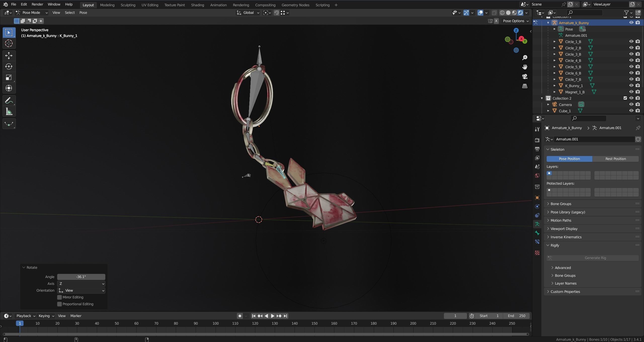Enable Mirror Editing checkbox

[59, 297]
